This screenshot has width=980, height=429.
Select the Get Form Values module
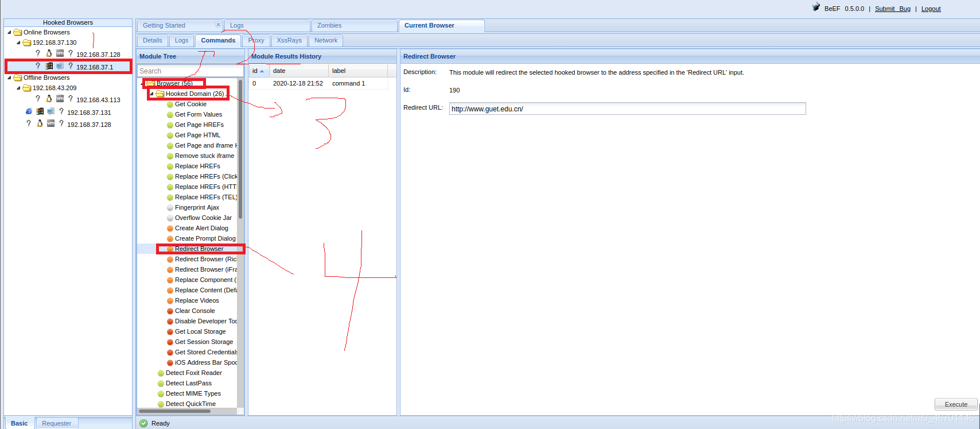[x=198, y=114]
